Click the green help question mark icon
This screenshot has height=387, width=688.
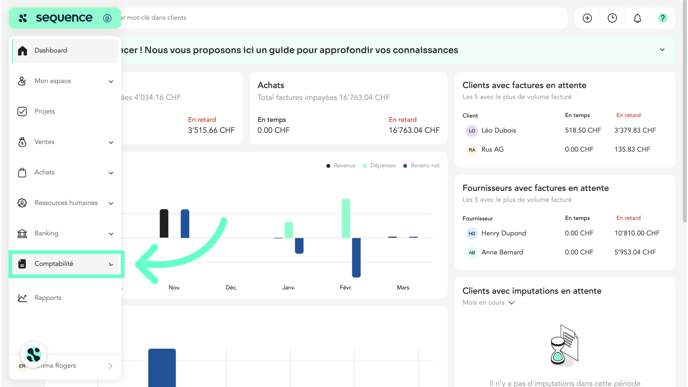coord(662,18)
